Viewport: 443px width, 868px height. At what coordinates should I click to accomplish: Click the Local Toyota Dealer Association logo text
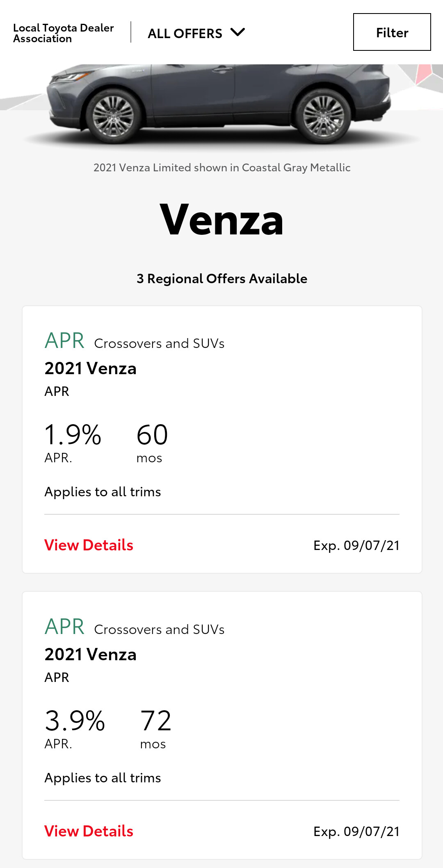click(63, 33)
